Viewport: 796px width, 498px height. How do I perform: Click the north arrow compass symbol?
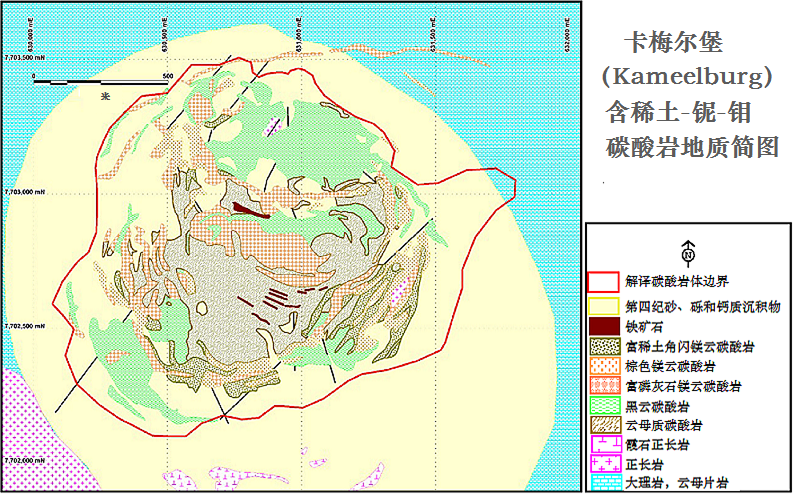click(688, 251)
